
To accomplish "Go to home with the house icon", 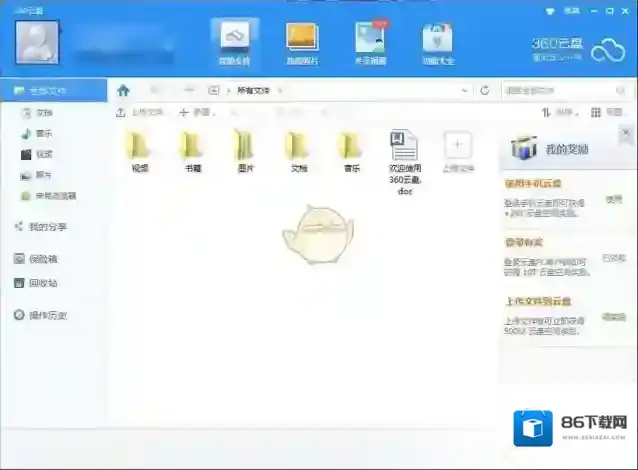I will pyautogui.click(x=123, y=90).
